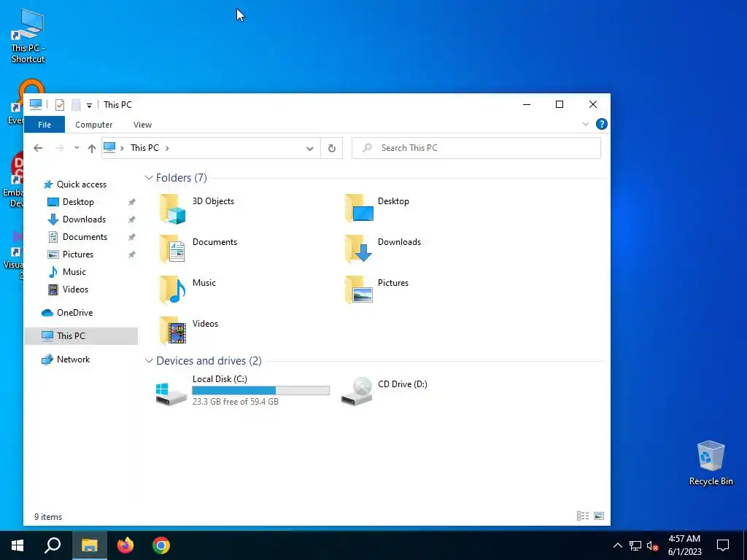The width and height of the screenshot is (747, 560).
Task: Maximize the This PC window
Action: 560,105
